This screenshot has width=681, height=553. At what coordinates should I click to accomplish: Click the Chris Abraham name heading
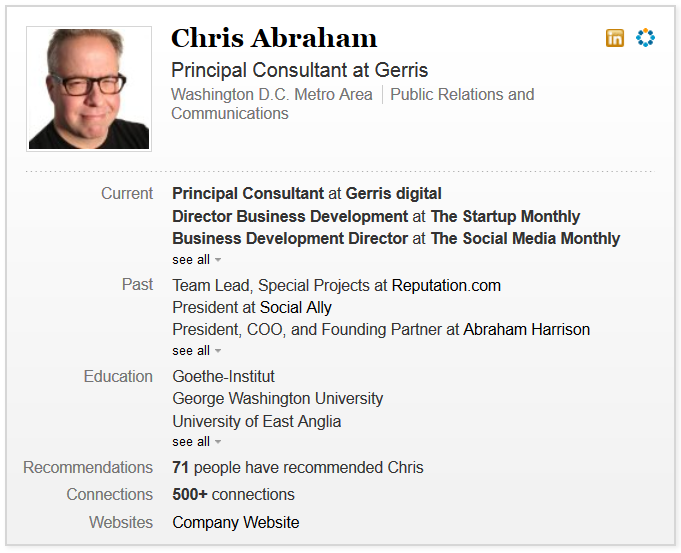click(x=274, y=39)
